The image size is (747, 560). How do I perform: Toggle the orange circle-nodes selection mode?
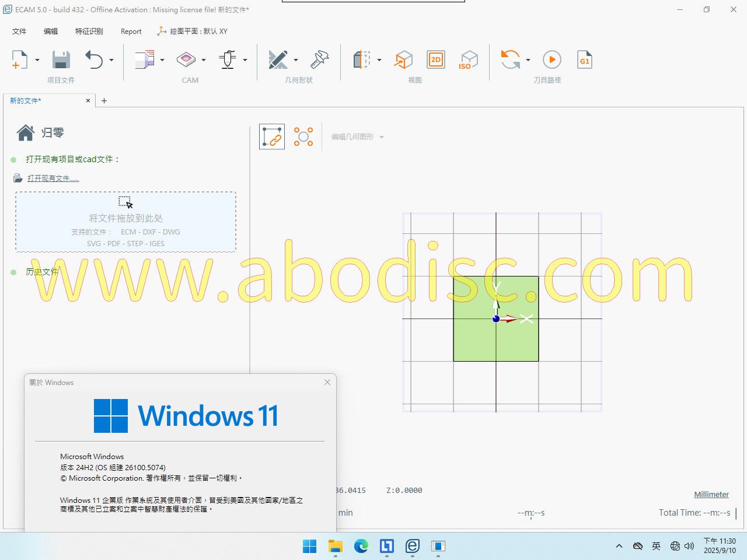tap(303, 137)
